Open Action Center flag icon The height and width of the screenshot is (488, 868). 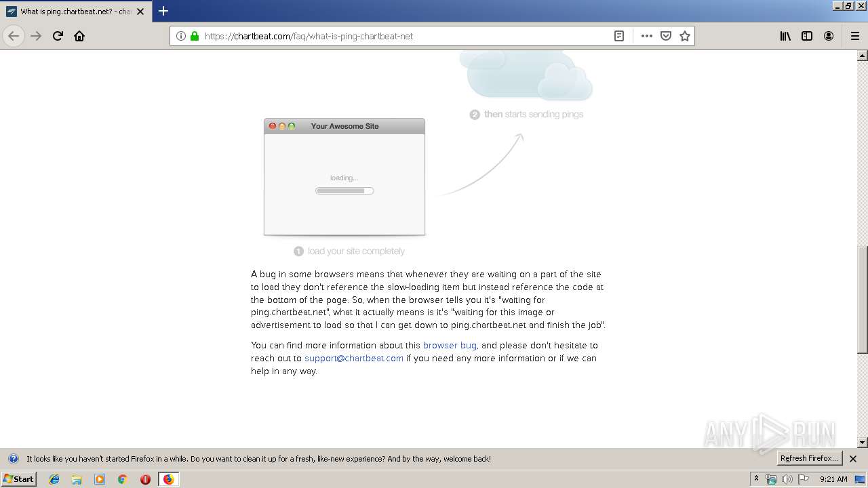pyautogui.click(x=804, y=479)
